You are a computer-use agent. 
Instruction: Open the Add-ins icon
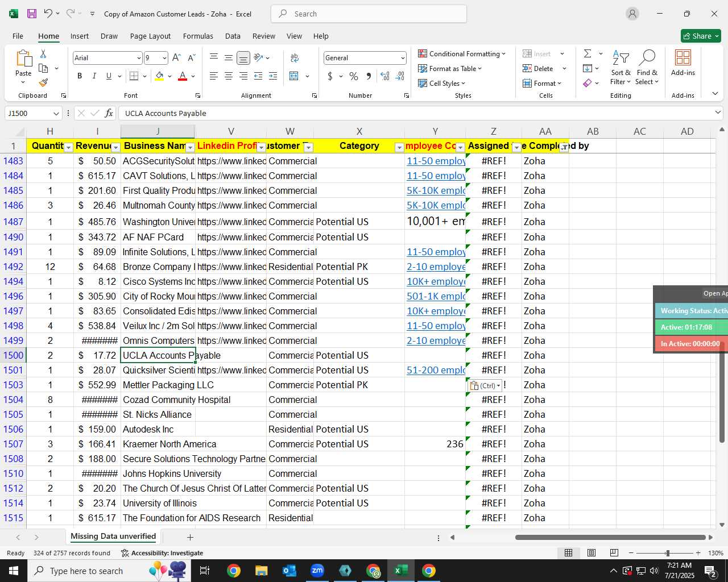(682, 63)
